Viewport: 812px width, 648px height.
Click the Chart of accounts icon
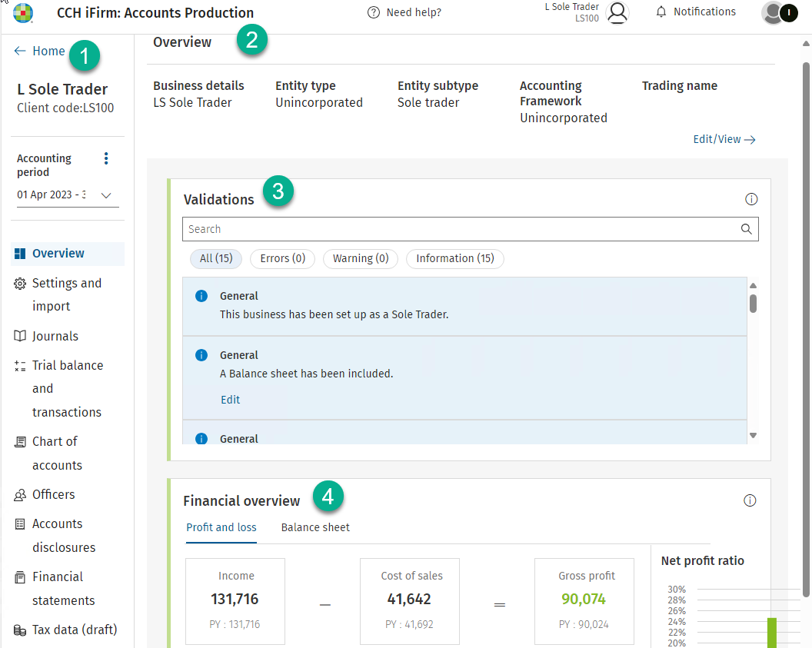point(20,441)
